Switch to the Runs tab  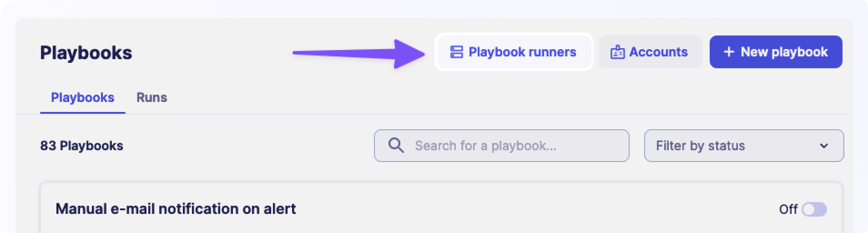151,97
